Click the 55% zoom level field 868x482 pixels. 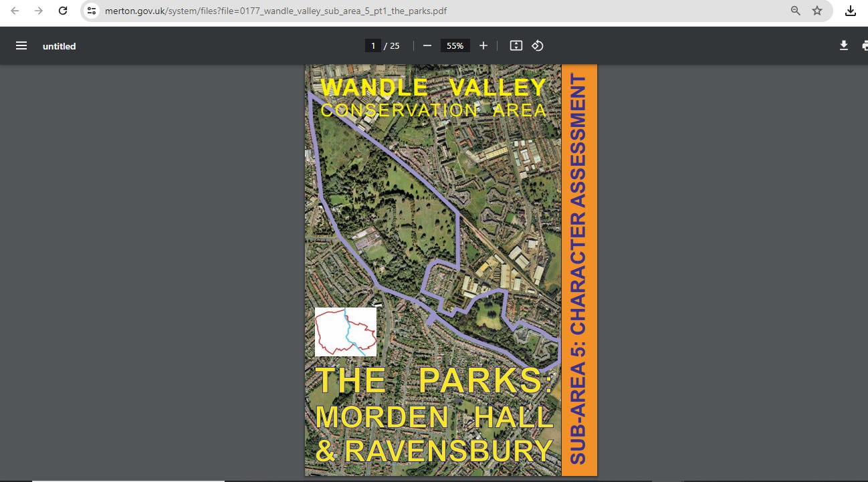tap(455, 45)
